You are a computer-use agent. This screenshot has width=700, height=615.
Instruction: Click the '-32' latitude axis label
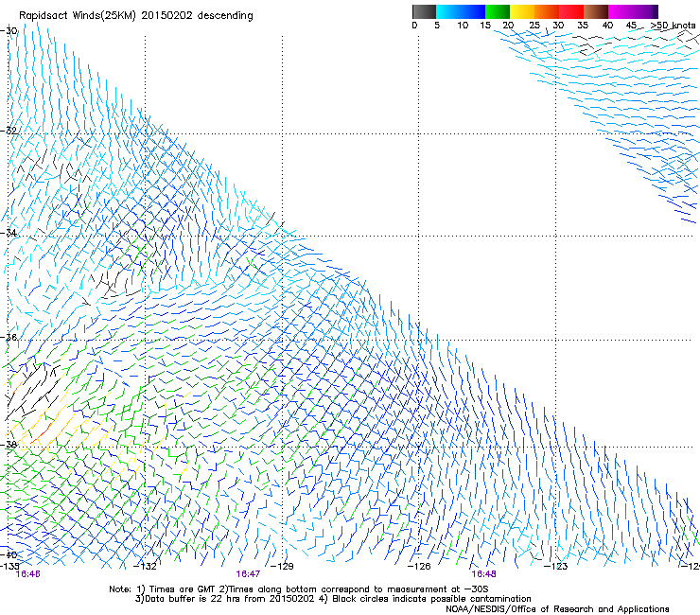pyautogui.click(x=9, y=131)
